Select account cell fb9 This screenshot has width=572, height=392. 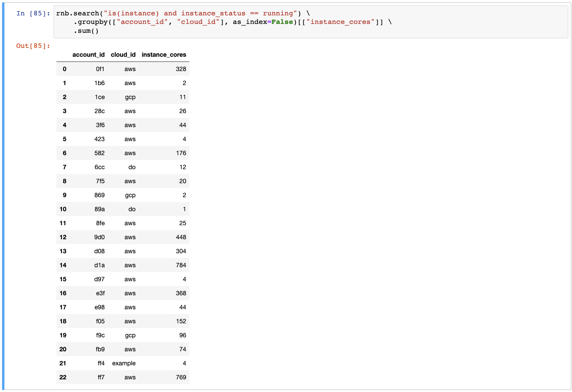[x=100, y=349]
